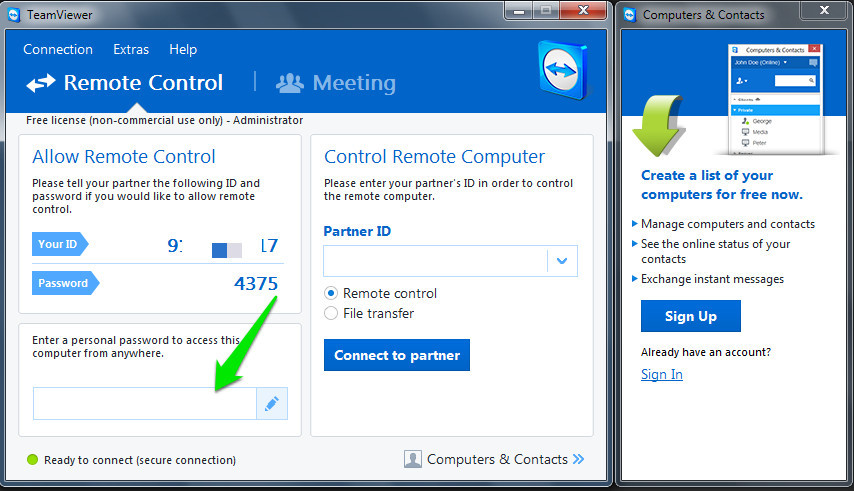Follow the Sign In link
The width and height of the screenshot is (854, 491).
662,374
